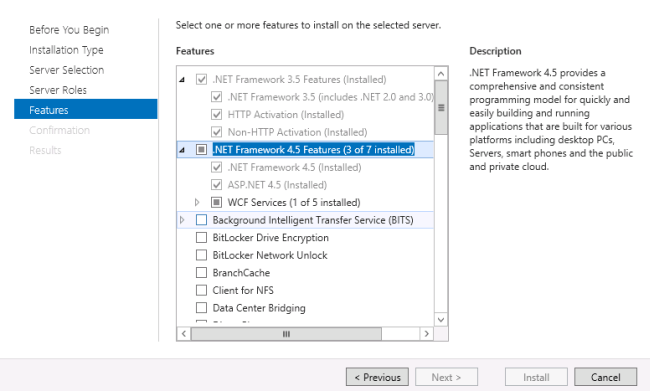Check Client for NFS checkbox

(x=201, y=290)
